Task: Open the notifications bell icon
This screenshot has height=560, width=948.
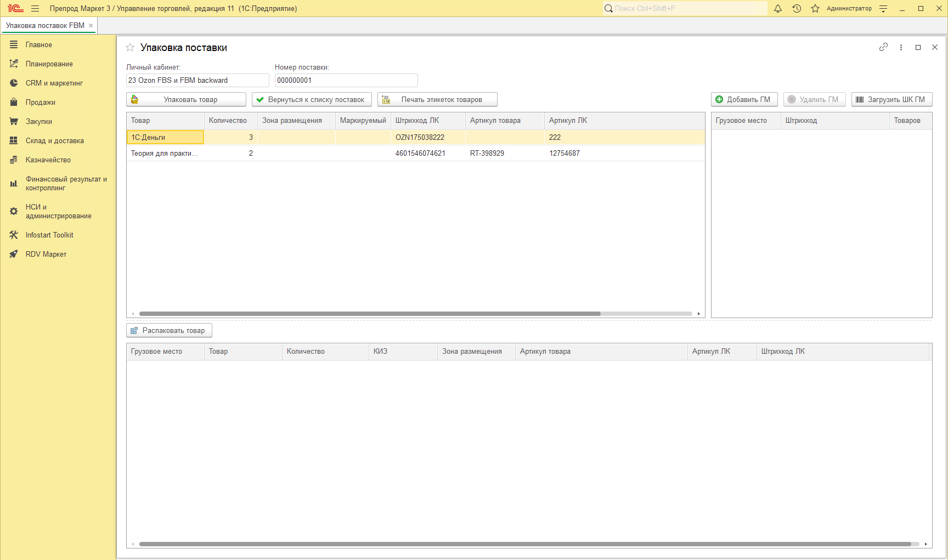Action: (777, 8)
